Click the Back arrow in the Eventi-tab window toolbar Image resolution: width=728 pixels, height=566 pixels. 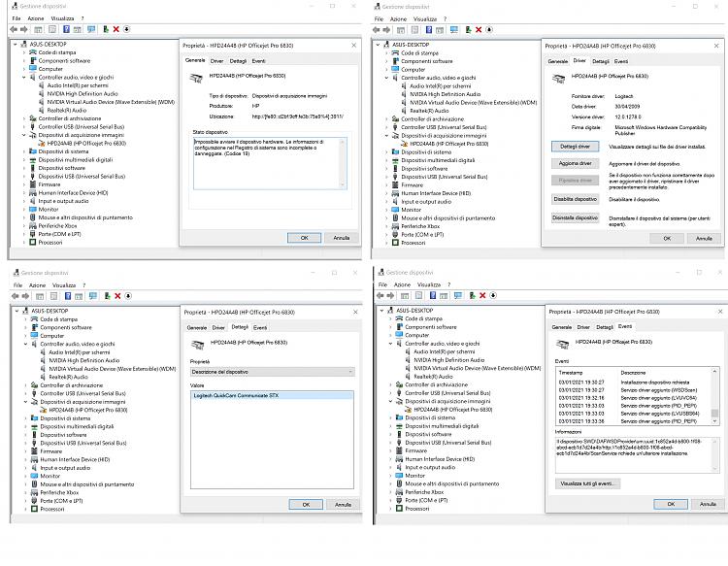(x=381, y=295)
